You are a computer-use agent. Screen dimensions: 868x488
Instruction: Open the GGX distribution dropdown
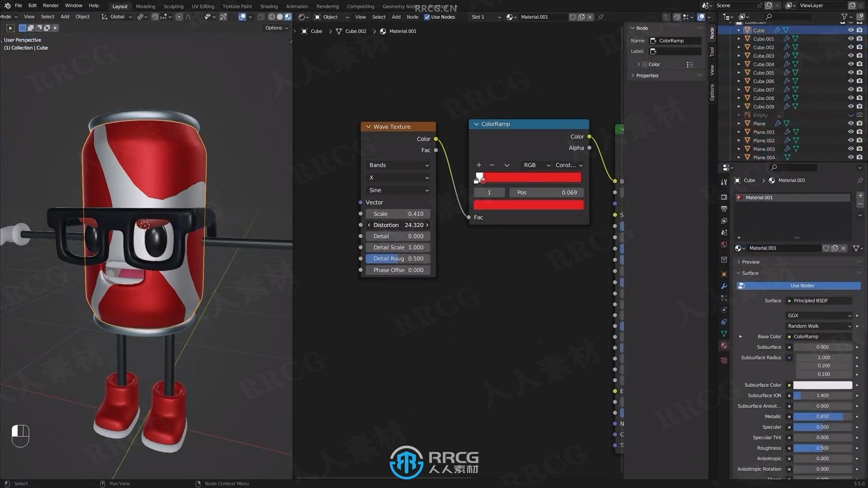click(819, 315)
